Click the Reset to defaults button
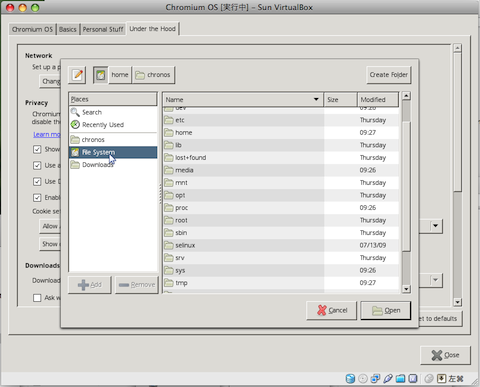 (440, 319)
